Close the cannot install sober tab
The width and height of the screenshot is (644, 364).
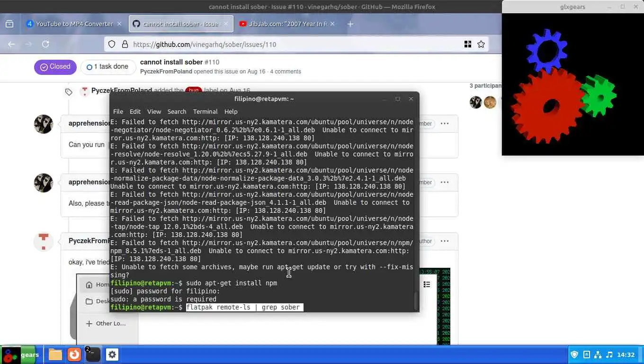[226, 24]
